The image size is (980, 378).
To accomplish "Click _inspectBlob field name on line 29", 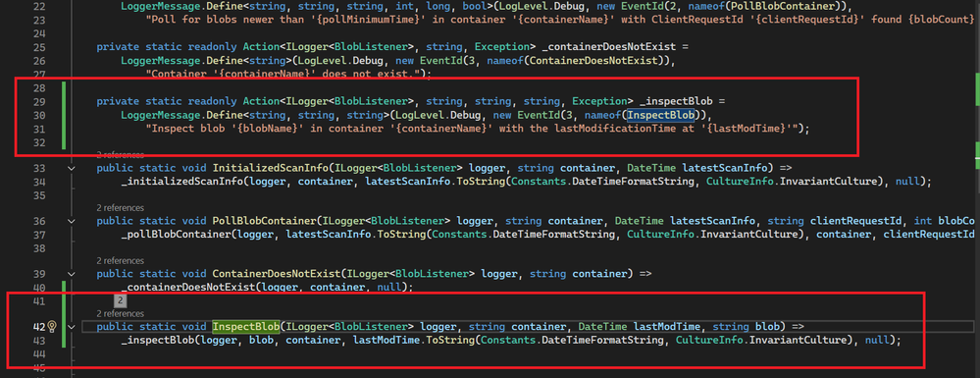I will tap(676, 101).
